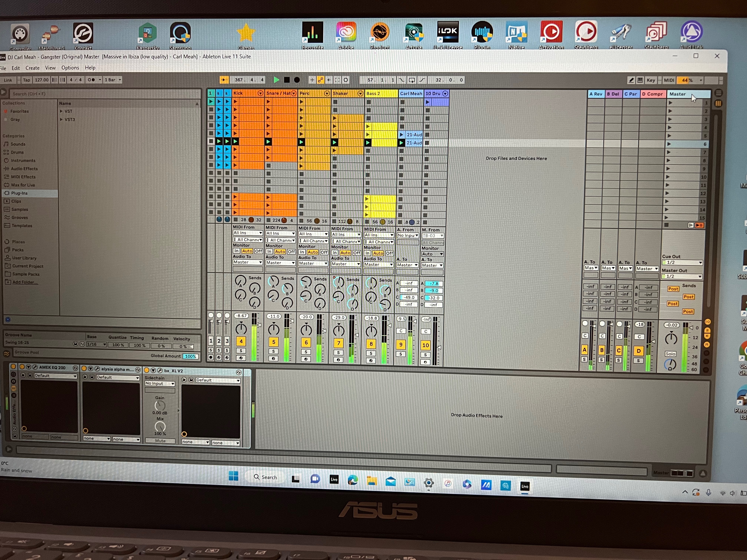Viewport: 747px width, 560px height.
Task: Click the Master Solo cue button
Action: pyautogui.click(x=670, y=354)
